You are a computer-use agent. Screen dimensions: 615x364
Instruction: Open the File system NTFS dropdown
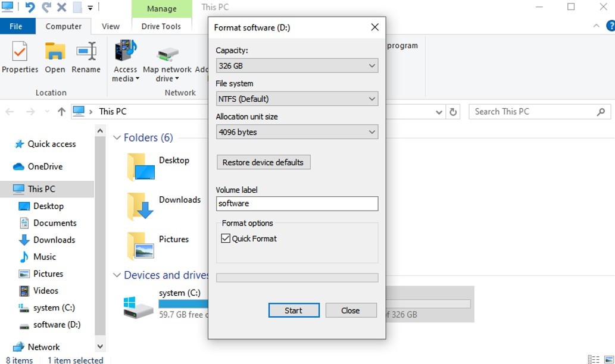point(296,99)
